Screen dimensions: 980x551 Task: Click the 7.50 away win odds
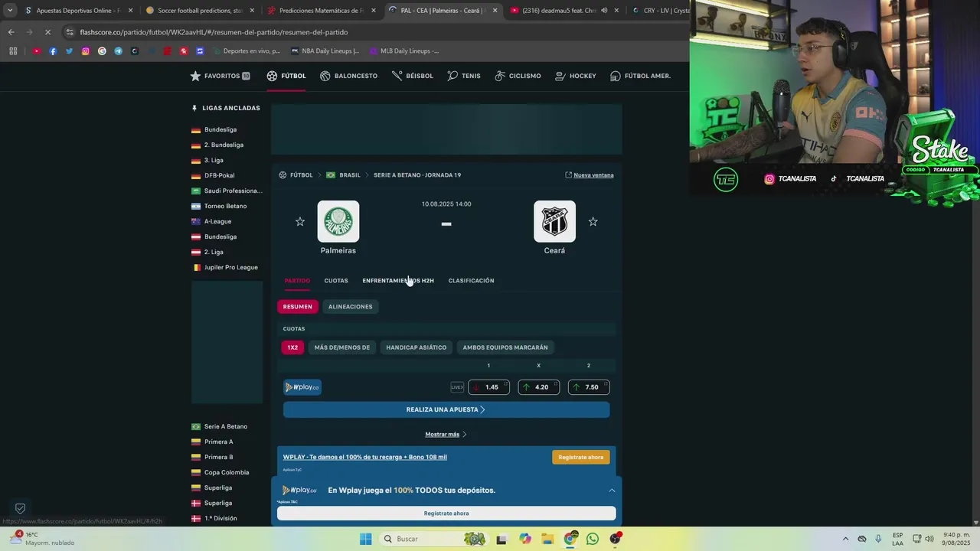(x=589, y=387)
